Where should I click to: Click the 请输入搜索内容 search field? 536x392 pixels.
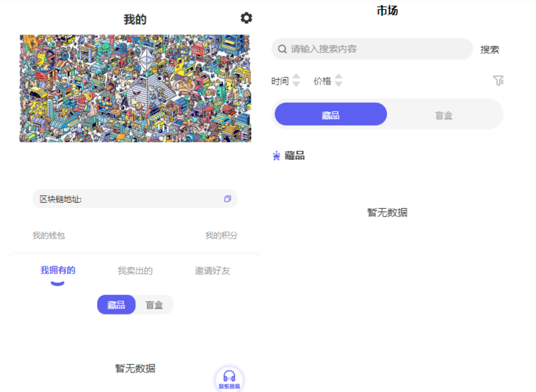point(372,49)
